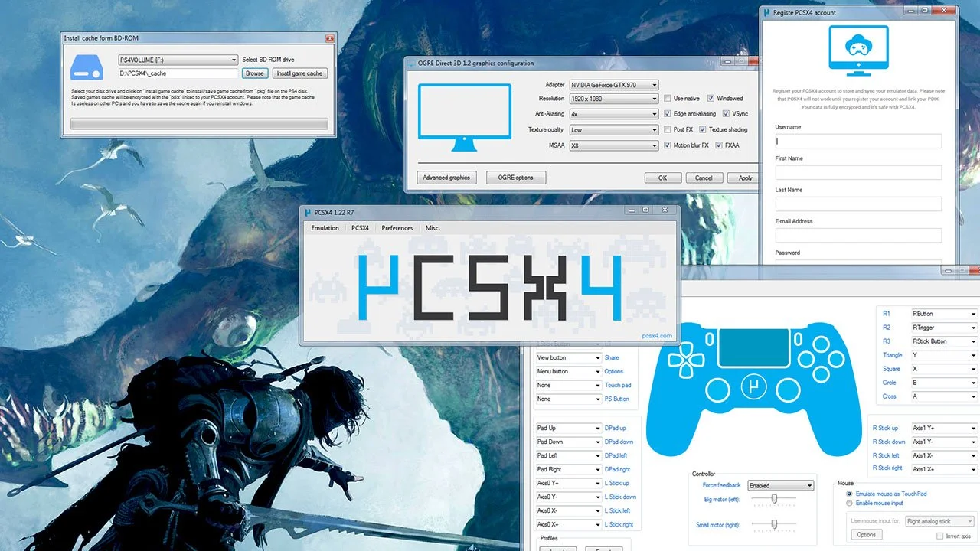The width and height of the screenshot is (980, 551).
Task: Toggle Texture shading checkbox
Action: pos(703,129)
